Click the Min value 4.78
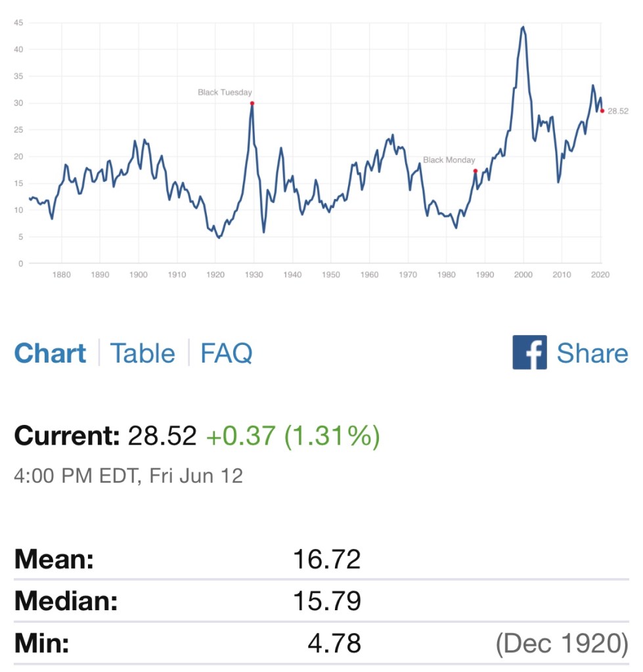 334,643
